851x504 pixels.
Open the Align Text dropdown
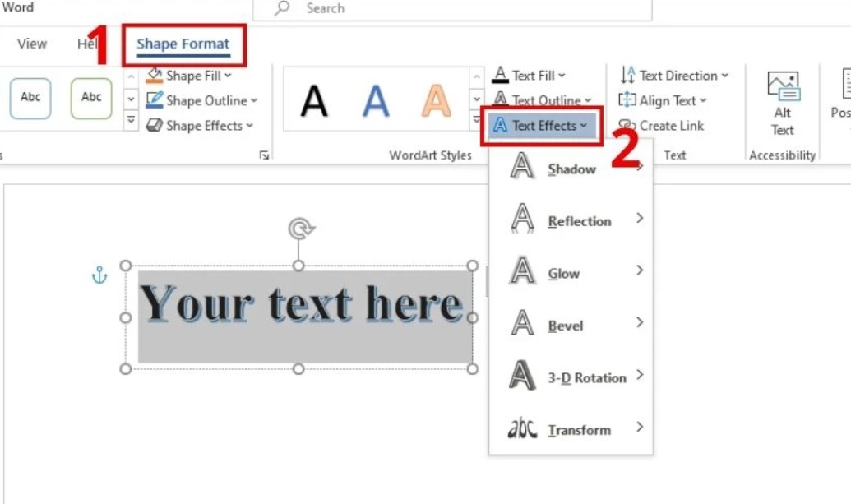(663, 101)
